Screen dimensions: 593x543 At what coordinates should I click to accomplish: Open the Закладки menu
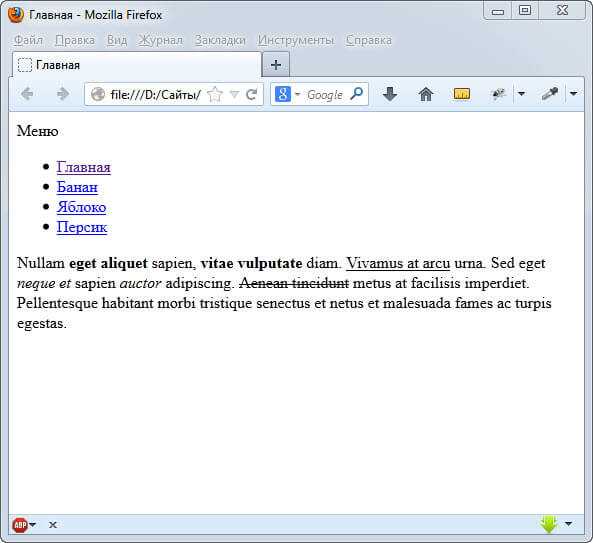[x=220, y=40]
